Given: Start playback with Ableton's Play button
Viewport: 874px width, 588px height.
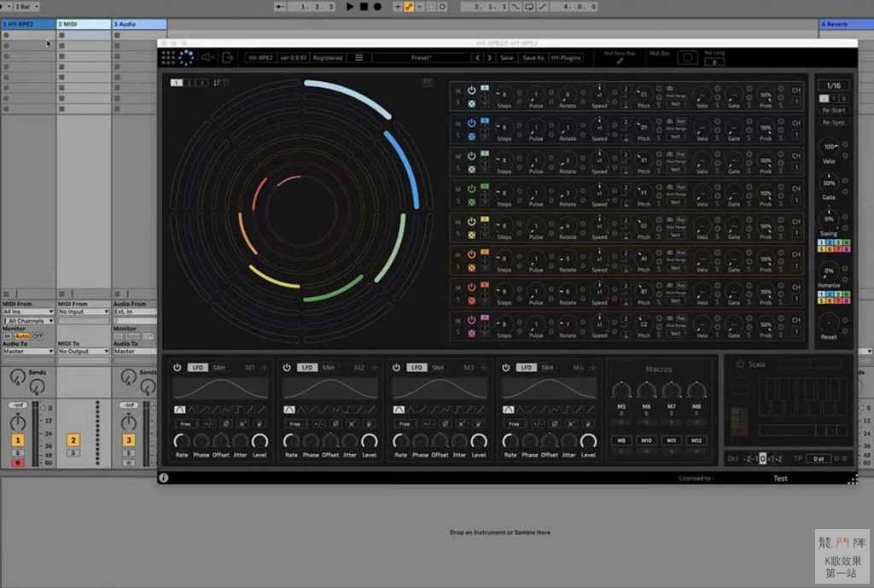Looking at the screenshot, I should point(349,7).
